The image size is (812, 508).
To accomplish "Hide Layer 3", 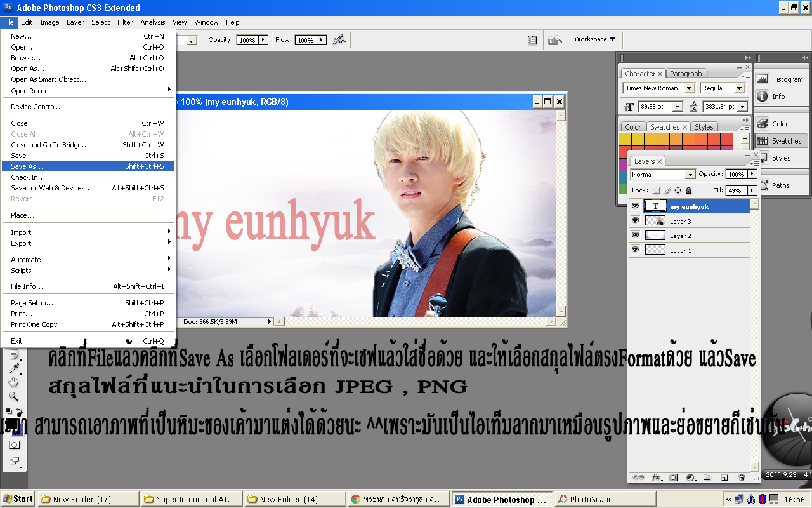I will [x=635, y=220].
